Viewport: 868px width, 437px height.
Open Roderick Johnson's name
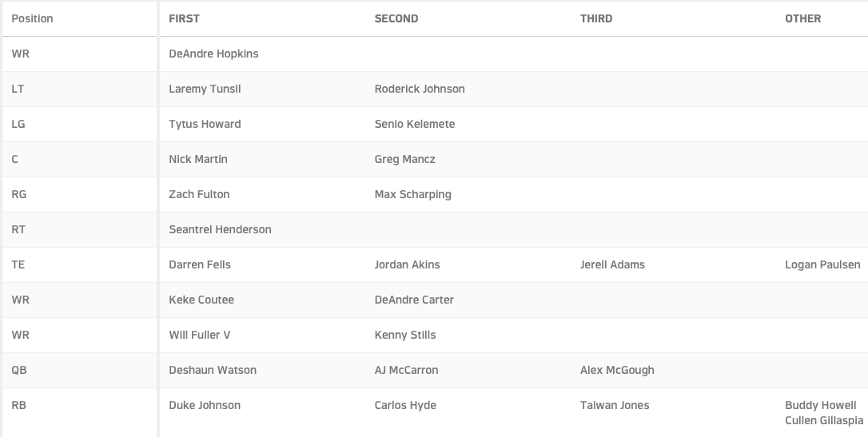tap(419, 89)
